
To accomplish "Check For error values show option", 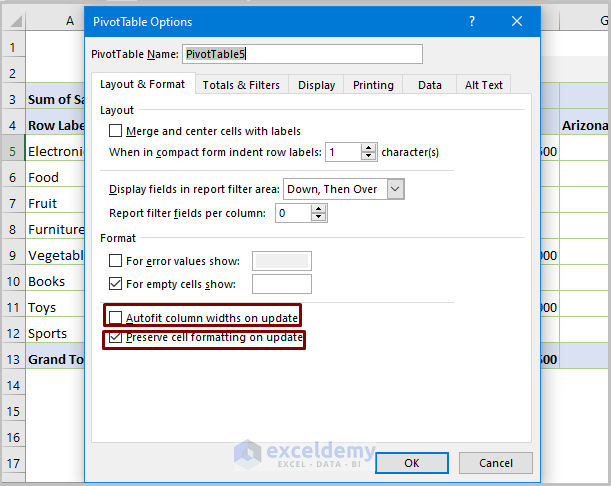I will tap(117, 261).
